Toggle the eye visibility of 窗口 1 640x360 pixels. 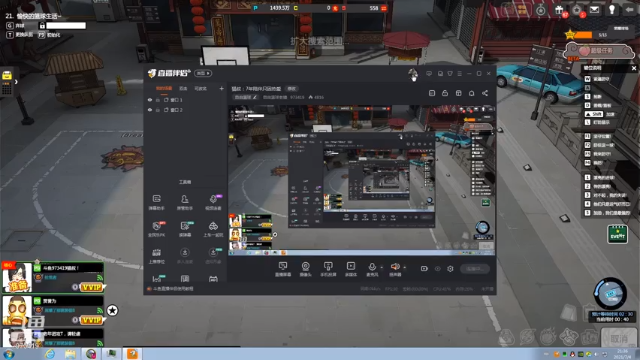[x=150, y=100]
